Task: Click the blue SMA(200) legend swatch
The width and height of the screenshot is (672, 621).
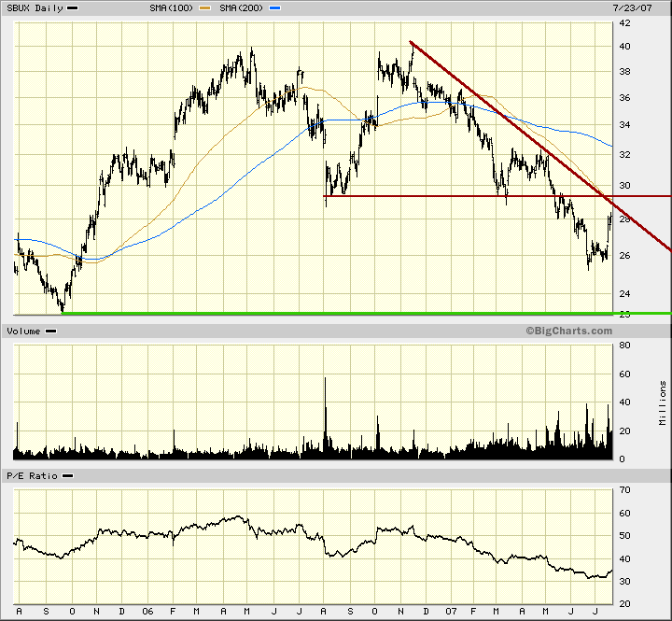Action: pyautogui.click(x=274, y=8)
